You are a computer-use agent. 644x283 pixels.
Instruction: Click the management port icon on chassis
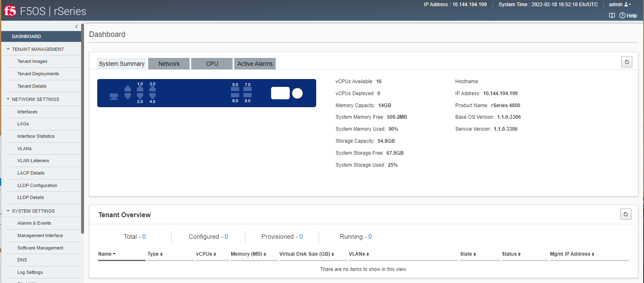point(113,96)
